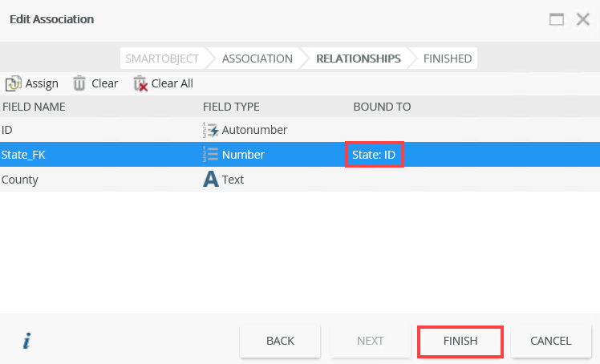The height and width of the screenshot is (364, 600).
Task: Select the RELATIONSHIPS wizard step
Action: point(358,59)
